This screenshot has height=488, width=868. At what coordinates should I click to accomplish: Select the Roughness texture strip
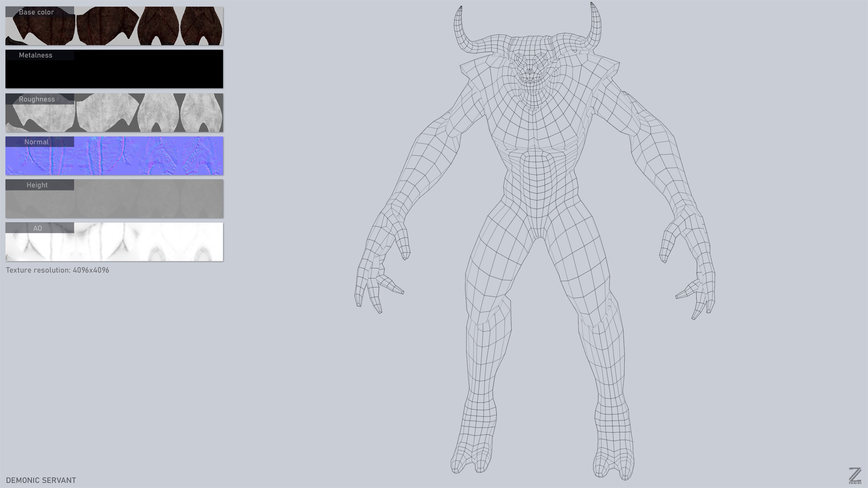point(114,112)
